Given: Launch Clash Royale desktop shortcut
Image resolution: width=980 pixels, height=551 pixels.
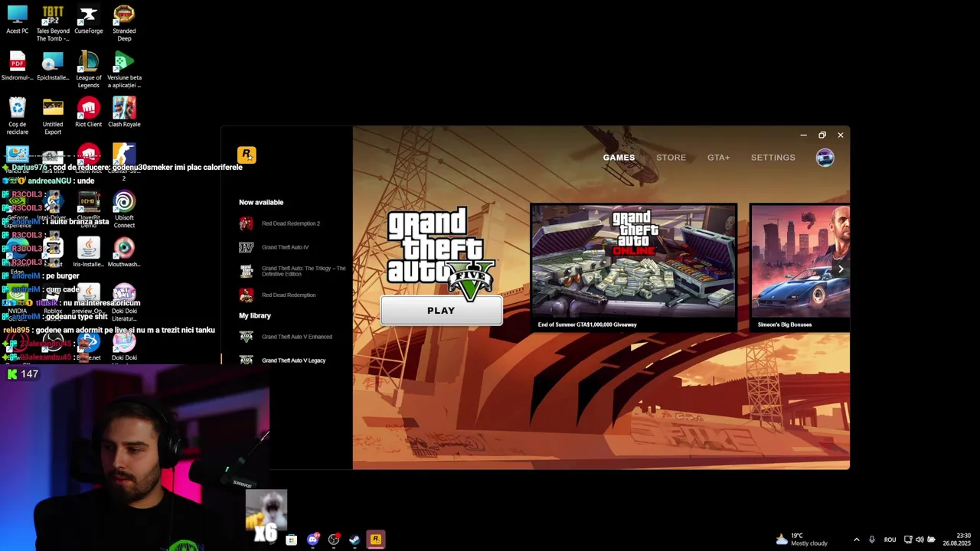Looking at the screenshot, I should [124, 113].
